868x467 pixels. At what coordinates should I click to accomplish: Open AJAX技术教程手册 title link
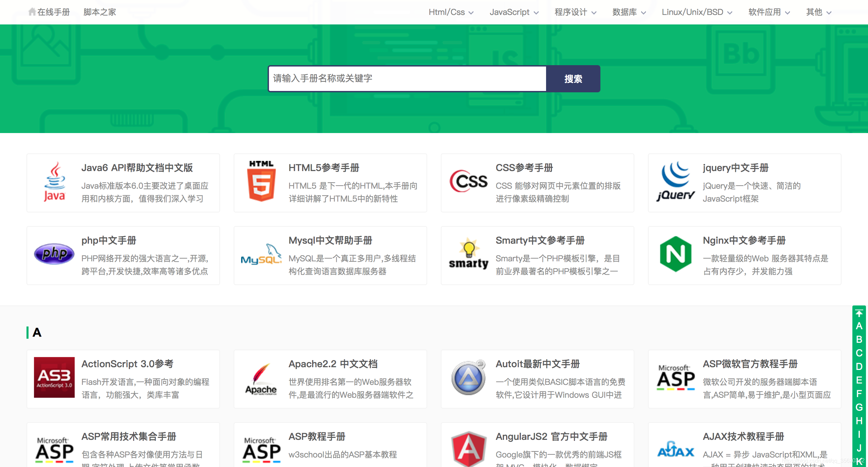click(x=744, y=436)
